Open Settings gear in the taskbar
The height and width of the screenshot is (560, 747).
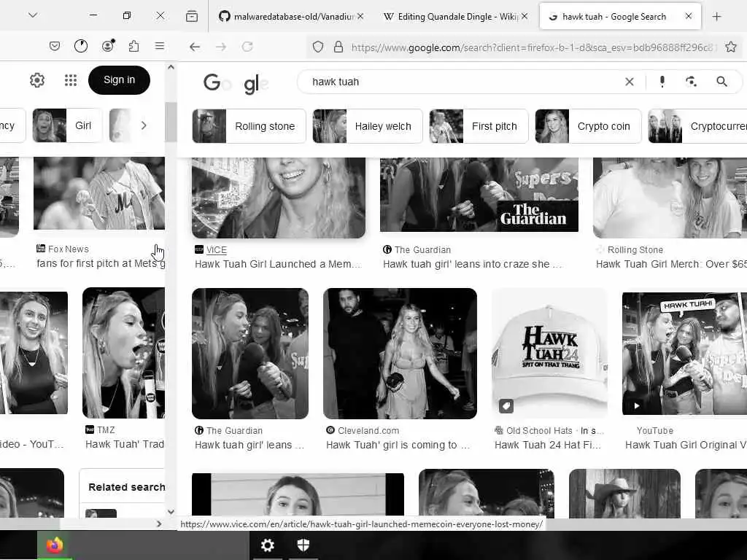(x=268, y=545)
